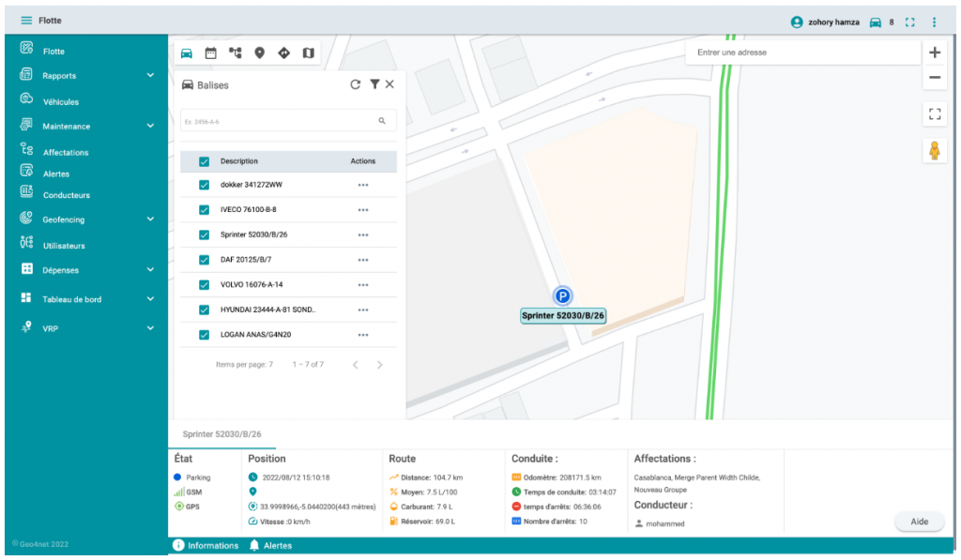The image size is (961, 560).
Task: Open actions menu for VOLVO 16076-A-14
Action: point(363,285)
